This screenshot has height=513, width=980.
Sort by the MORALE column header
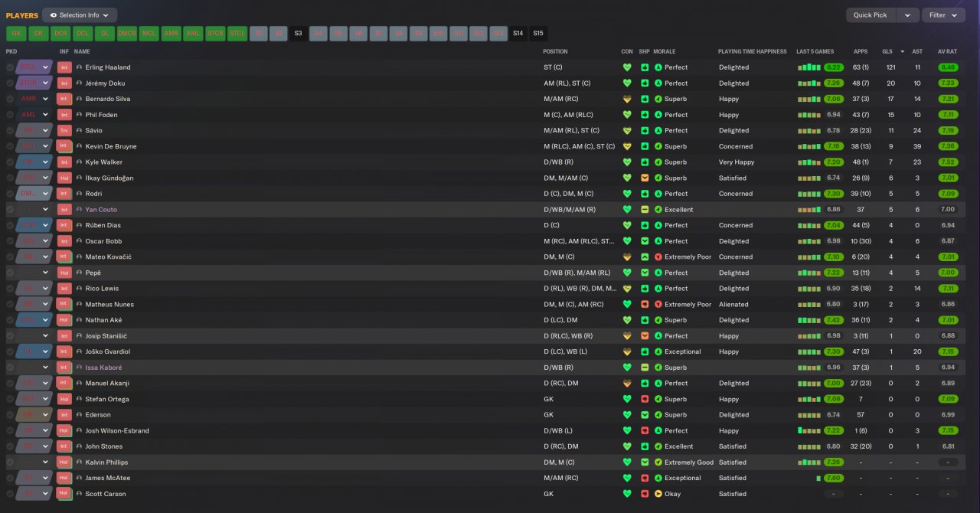665,52
